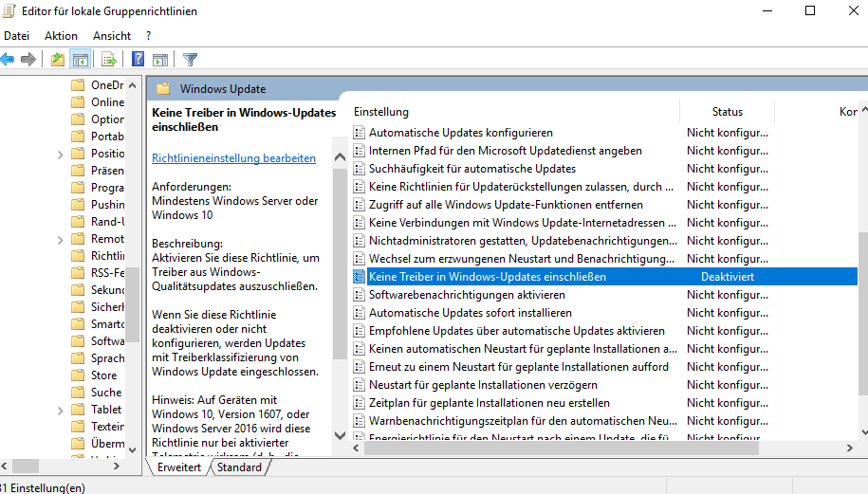Click the settings list horizontal scrollbar thumb
The width and height of the screenshot is (868, 494).
[561, 448]
